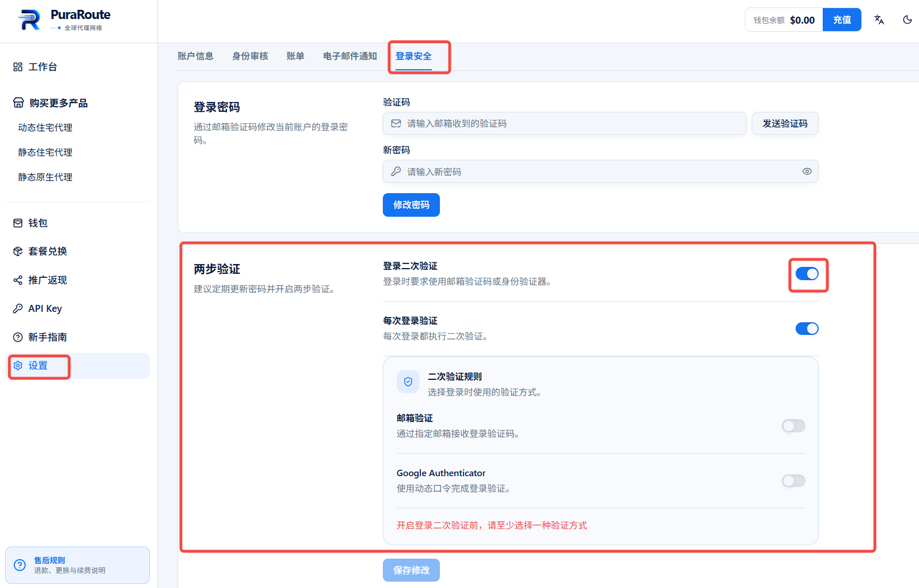Click the PuraRoute logo icon
This screenshot has height=588, width=919.
pyautogui.click(x=30, y=20)
